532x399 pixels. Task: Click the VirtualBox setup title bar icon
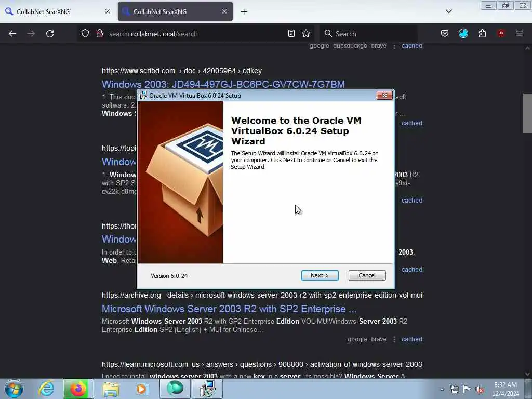(143, 96)
